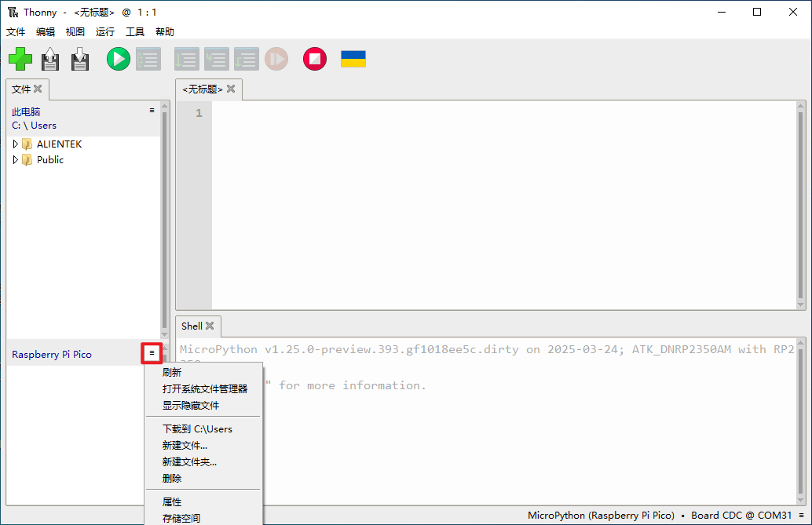
Task: Click the Users segment of the local path
Action: (x=43, y=126)
